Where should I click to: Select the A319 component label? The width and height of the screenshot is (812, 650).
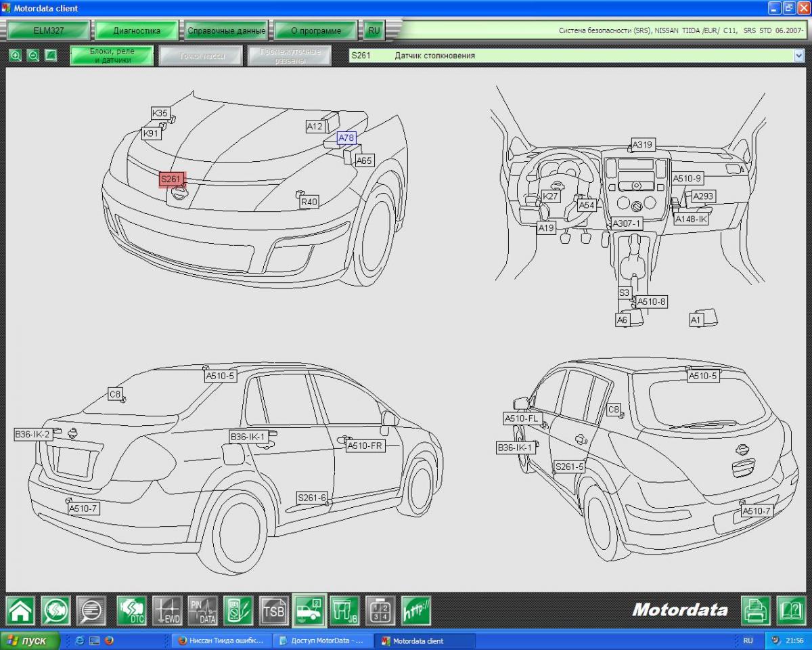click(642, 145)
